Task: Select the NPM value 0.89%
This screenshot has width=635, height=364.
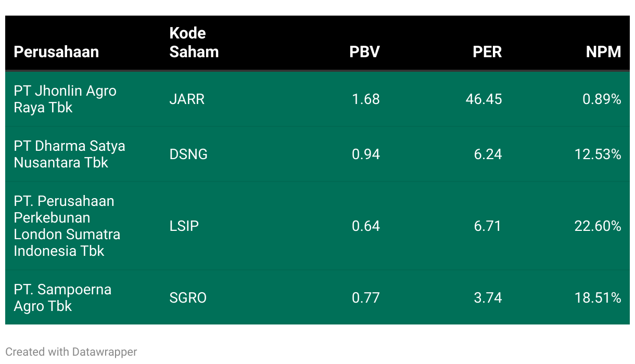Action: pos(602,99)
